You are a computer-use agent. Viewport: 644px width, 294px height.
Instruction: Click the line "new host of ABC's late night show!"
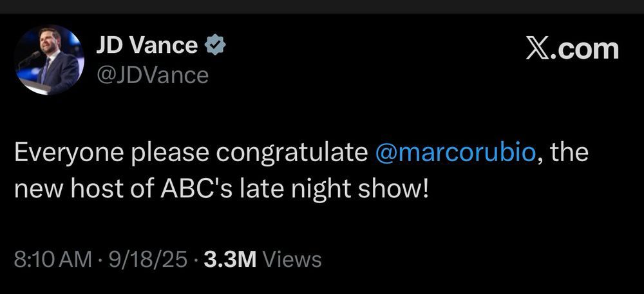pos(221,190)
